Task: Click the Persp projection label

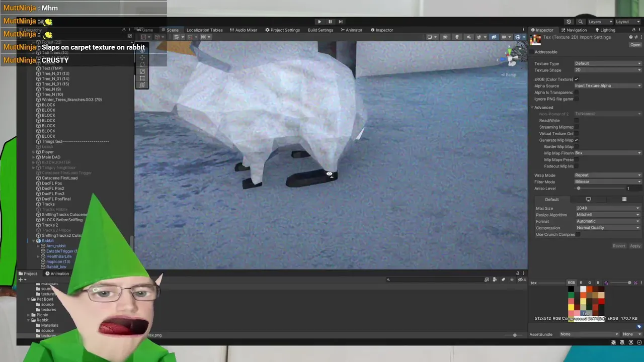Action: pyautogui.click(x=510, y=75)
